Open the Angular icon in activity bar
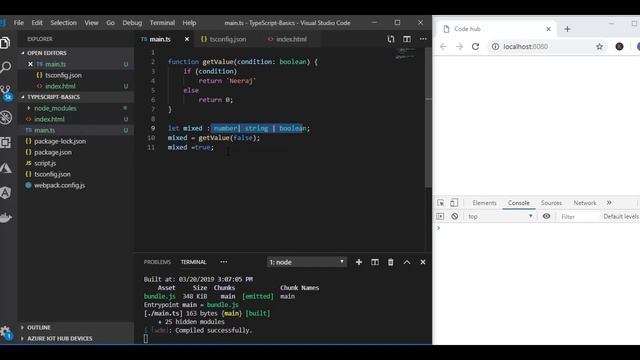Viewport: 640px width, 360px height. click(x=6, y=193)
